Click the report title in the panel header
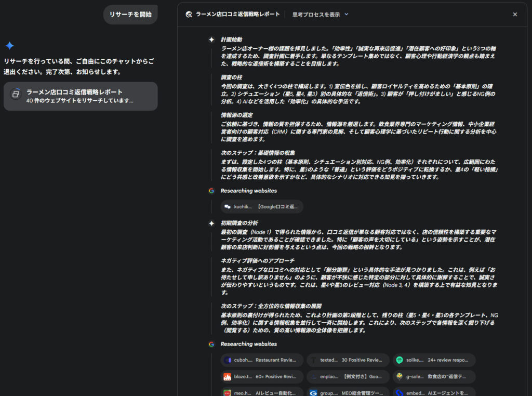 (238, 14)
